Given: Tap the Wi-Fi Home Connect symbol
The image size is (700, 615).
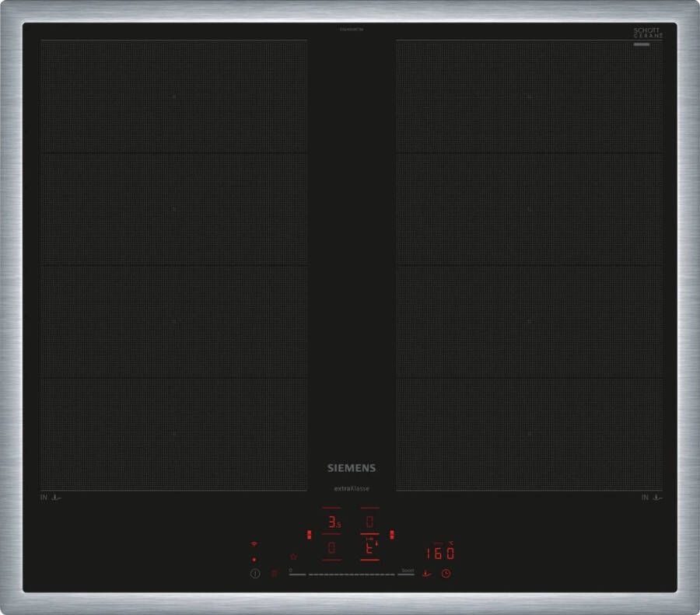Looking at the screenshot, I should (254, 544).
